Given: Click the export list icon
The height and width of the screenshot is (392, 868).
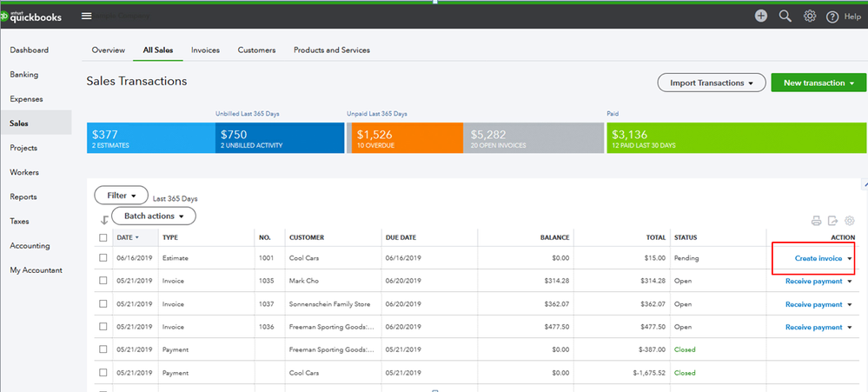Looking at the screenshot, I should click(x=832, y=221).
